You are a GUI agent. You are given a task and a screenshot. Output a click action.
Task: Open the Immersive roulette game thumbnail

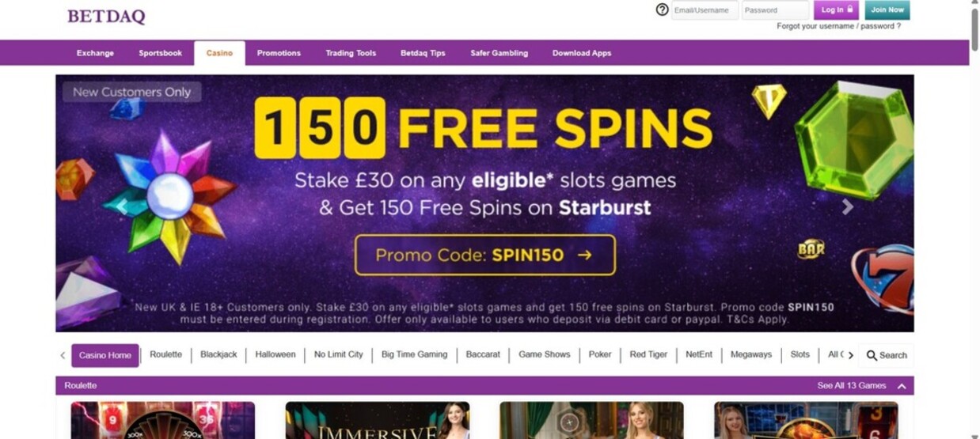point(378,420)
